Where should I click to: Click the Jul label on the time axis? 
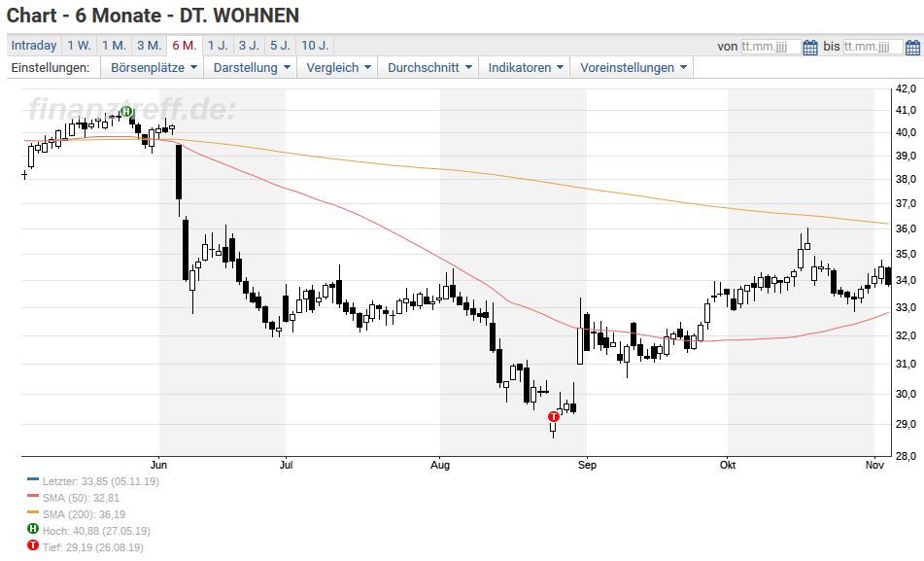(x=286, y=465)
